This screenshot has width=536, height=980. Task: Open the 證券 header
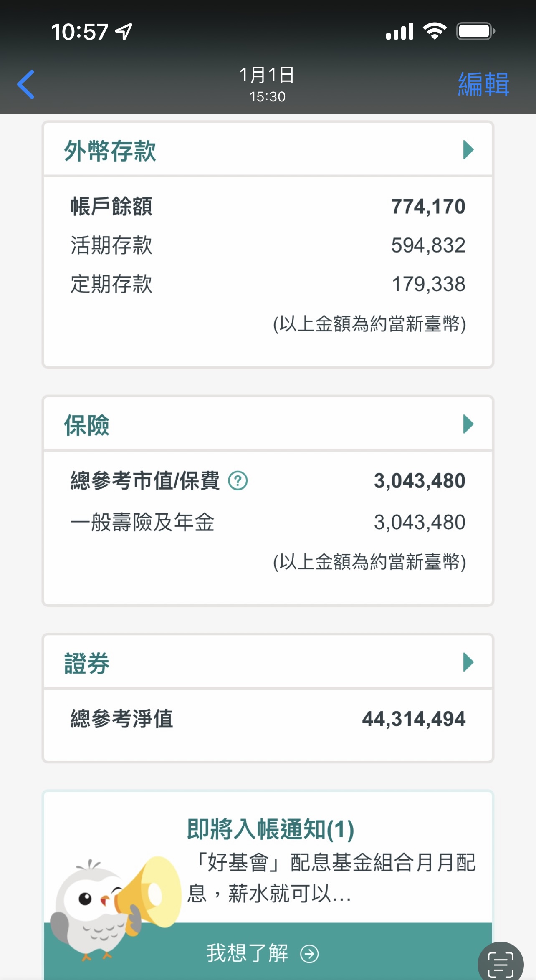(x=87, y=663)
